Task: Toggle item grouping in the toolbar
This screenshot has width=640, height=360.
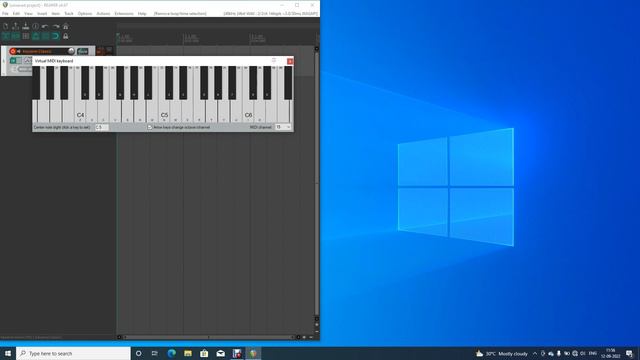Action: tap(16, 36)
